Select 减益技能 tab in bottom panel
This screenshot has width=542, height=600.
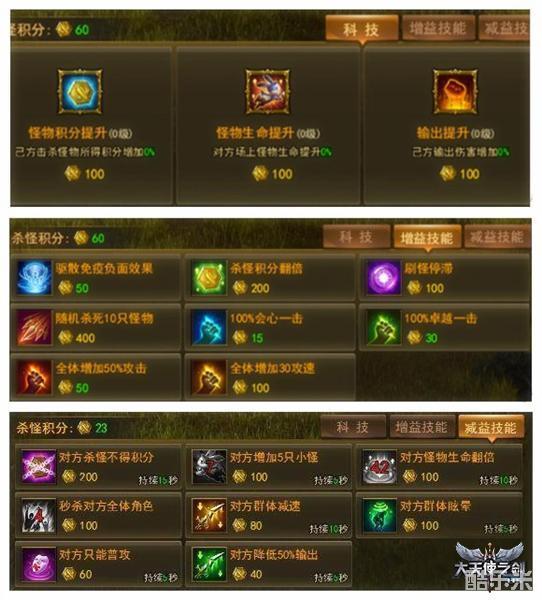(491, 427)
